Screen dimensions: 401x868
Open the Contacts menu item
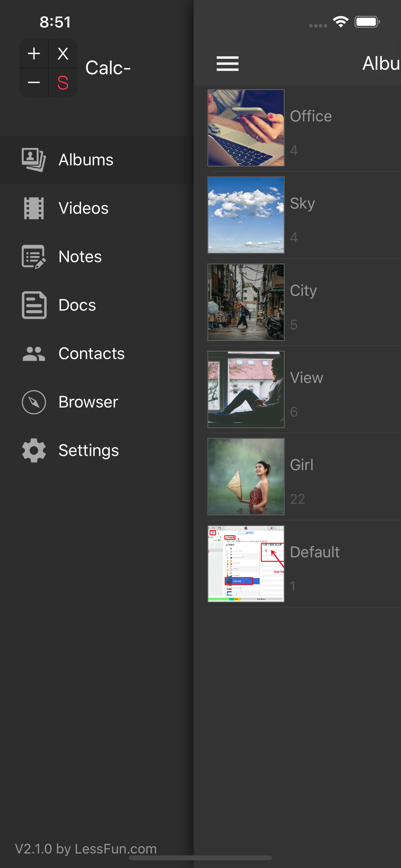(97, 354)
